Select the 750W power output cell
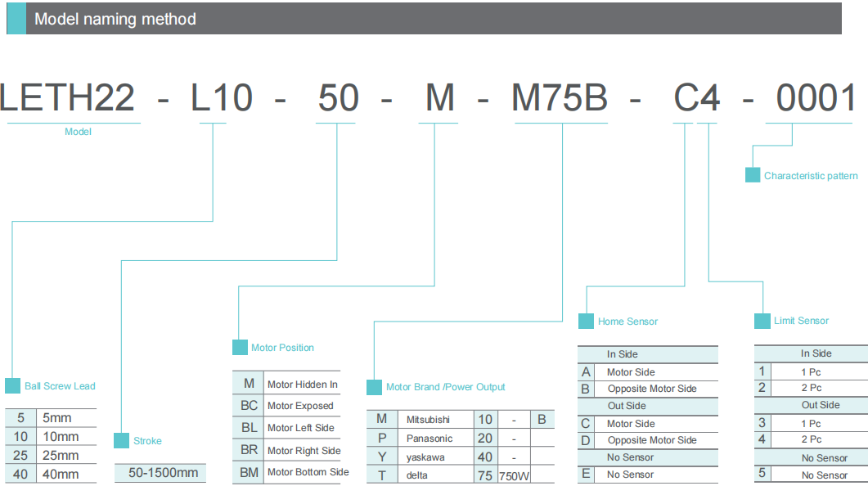This screenshot has width=868, height=495. [513, 475]
